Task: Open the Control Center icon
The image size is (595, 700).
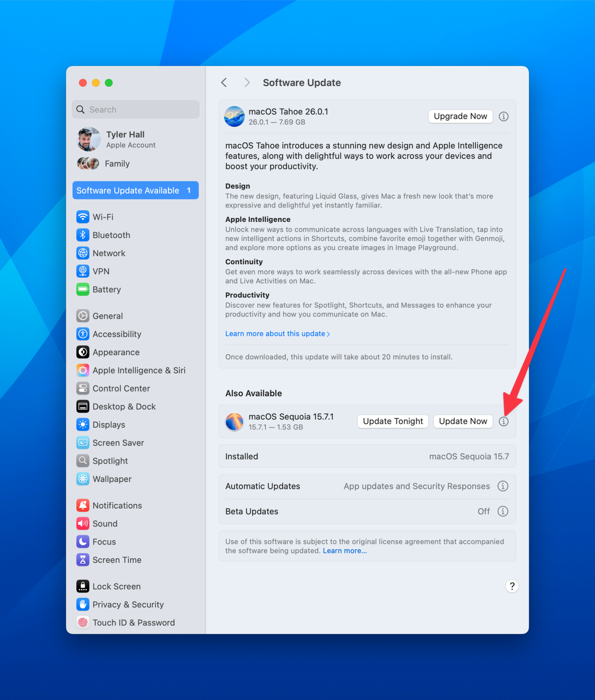Action: 83,388
